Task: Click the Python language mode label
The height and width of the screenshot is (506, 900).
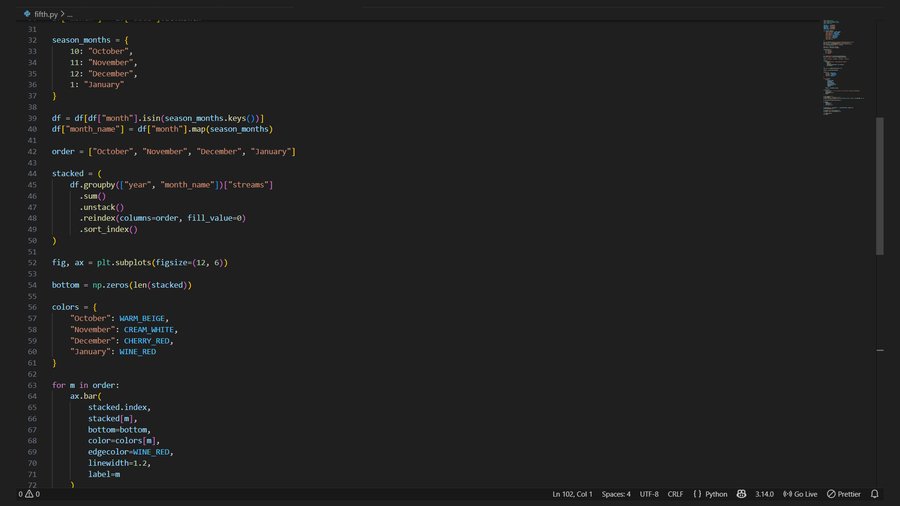Action: point(716,494)
